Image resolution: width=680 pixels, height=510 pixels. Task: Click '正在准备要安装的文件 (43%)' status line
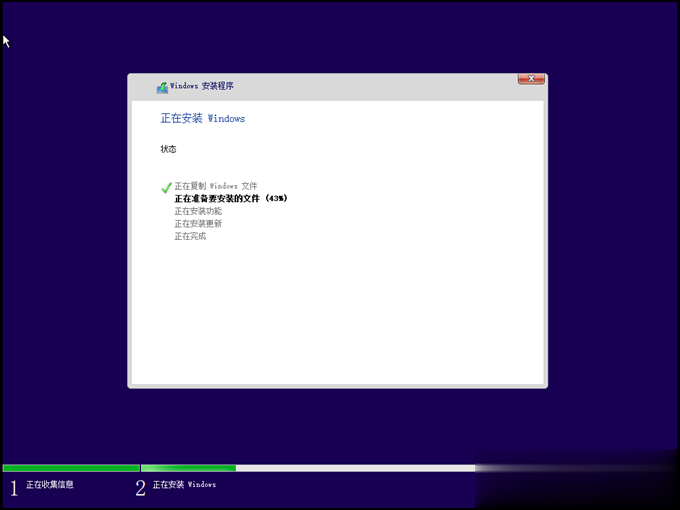pyautogui.click(x=231, y=199)
